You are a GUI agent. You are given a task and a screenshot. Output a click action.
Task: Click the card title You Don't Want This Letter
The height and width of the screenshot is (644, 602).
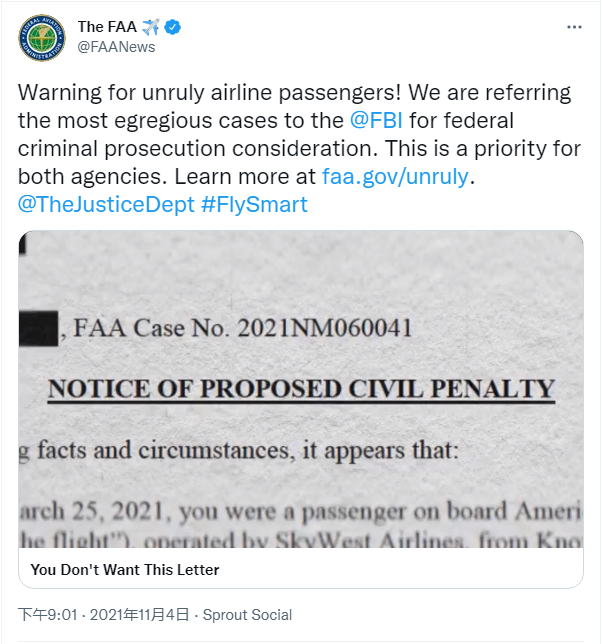pyautogui.click(x=124, y=570)
